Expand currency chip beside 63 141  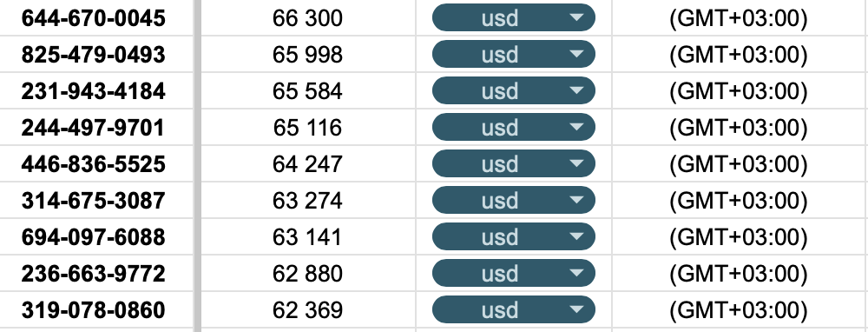pos(513,237)
